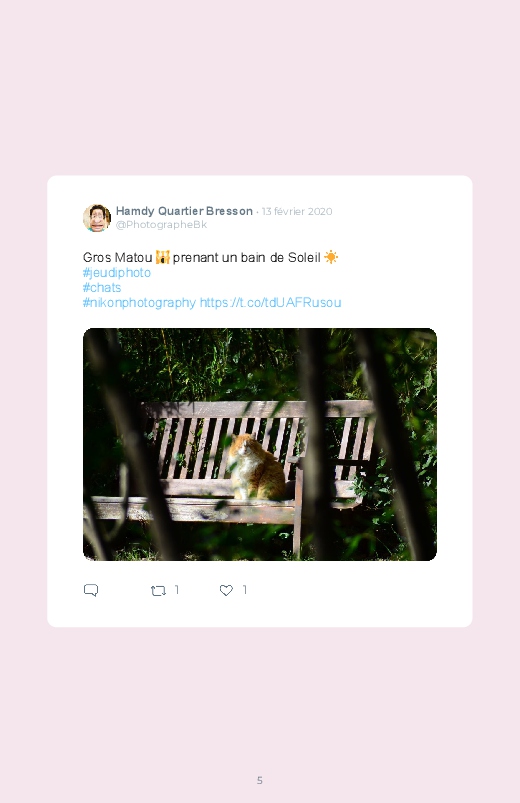This screenshot has height=803, width=520.
Task: Click the like count number
Action: (x=245, y=590)
